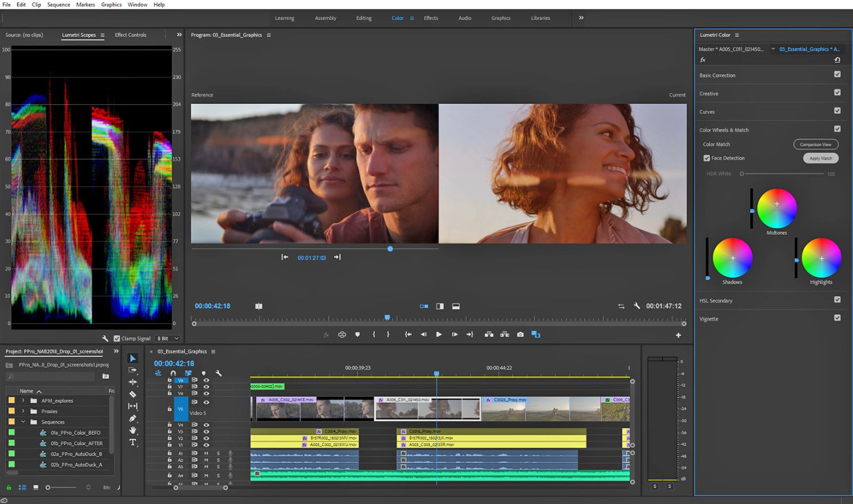Expand the APM_explores folder
Screen dimensions: 853x504
pyautogui.click(x=23, y=400)
